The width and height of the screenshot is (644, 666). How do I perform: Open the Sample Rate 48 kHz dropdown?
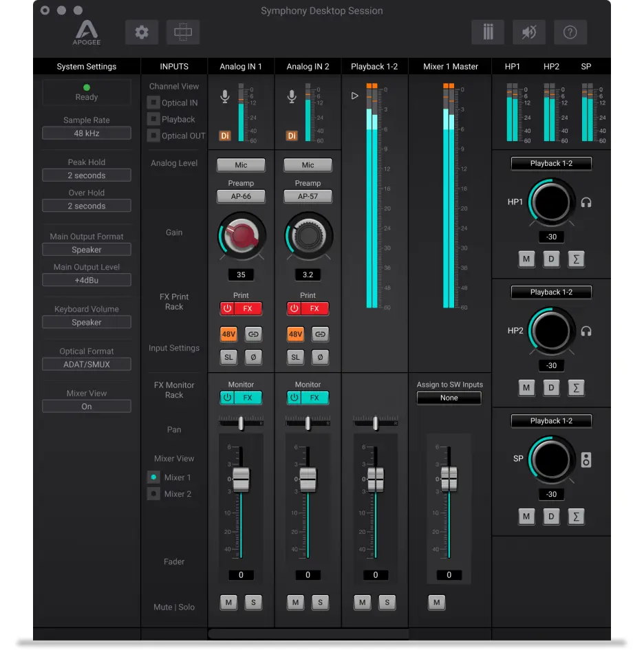(x=87, y=133)
